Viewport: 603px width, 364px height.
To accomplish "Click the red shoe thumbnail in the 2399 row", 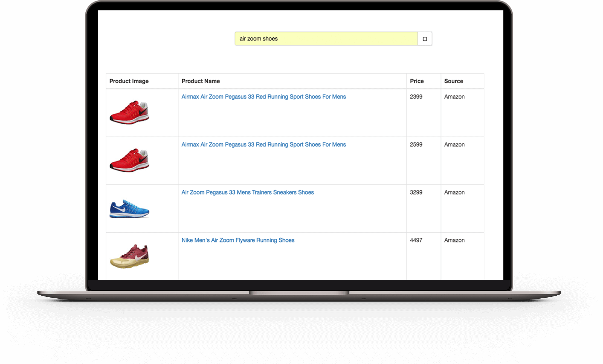I will pos(129,113).
